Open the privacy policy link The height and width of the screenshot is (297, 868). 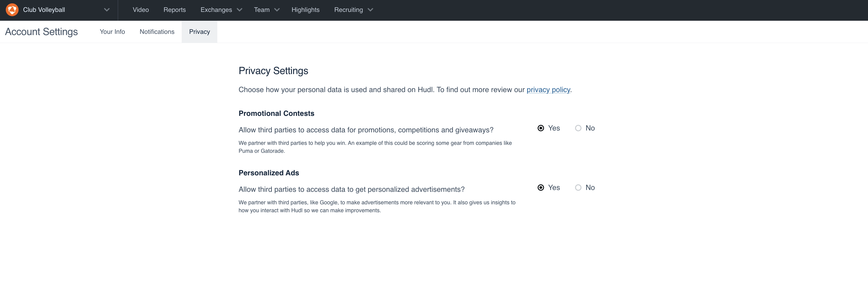point(548,90)
